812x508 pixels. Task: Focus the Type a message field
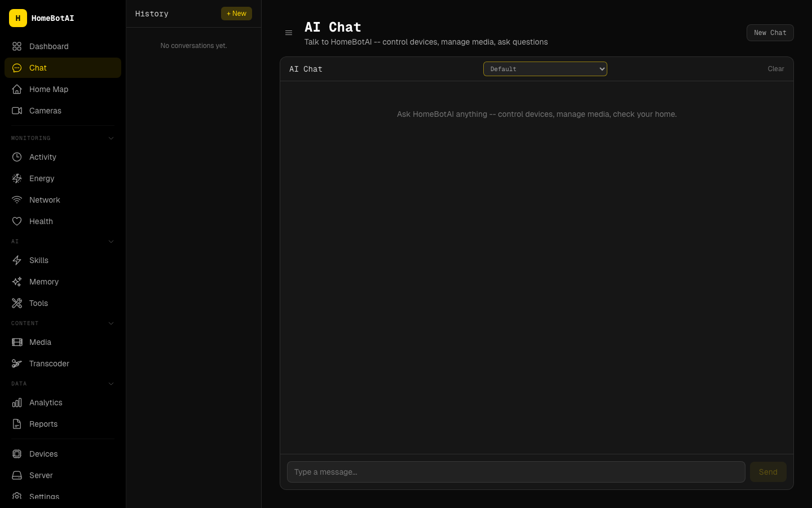point(515,472)
